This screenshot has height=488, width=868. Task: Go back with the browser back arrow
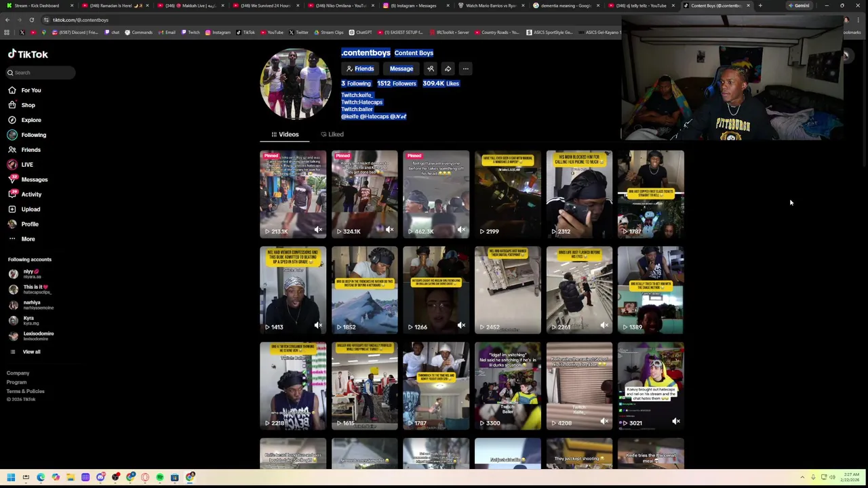[7, 20]
